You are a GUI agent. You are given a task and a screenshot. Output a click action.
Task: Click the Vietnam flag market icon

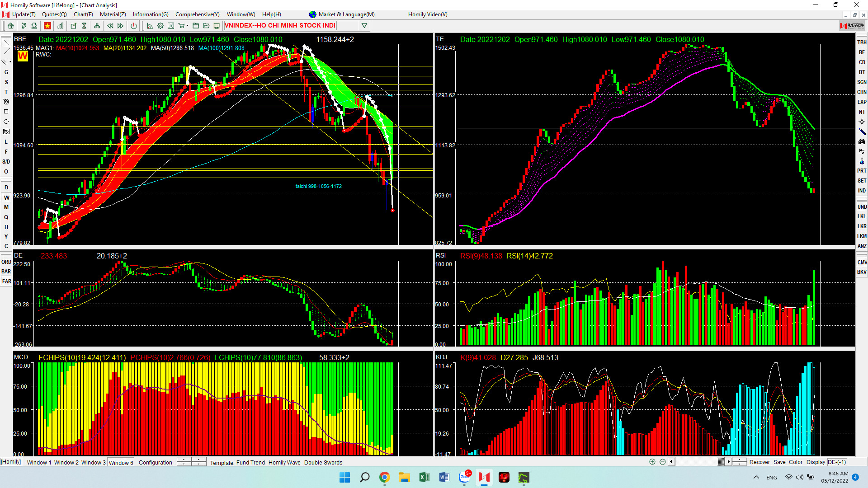click(x=47, y=26)
